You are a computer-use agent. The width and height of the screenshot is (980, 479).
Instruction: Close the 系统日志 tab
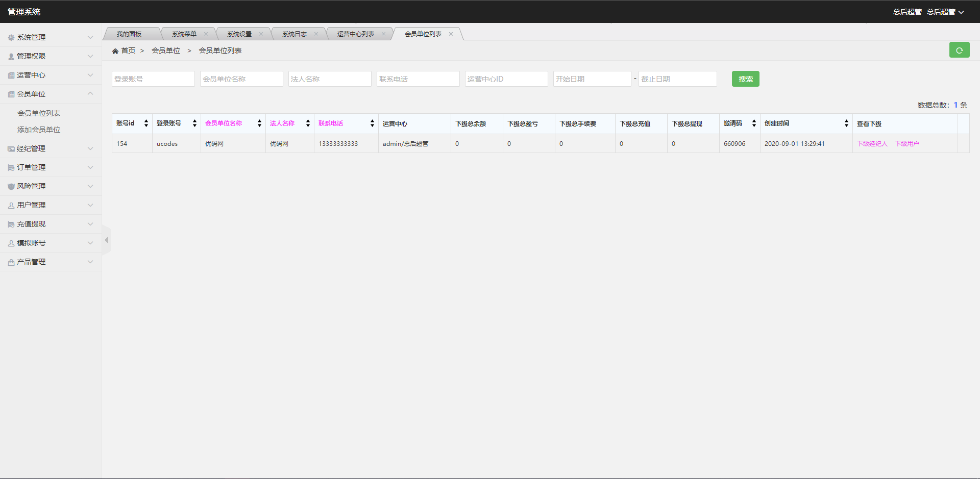[316, 34]
